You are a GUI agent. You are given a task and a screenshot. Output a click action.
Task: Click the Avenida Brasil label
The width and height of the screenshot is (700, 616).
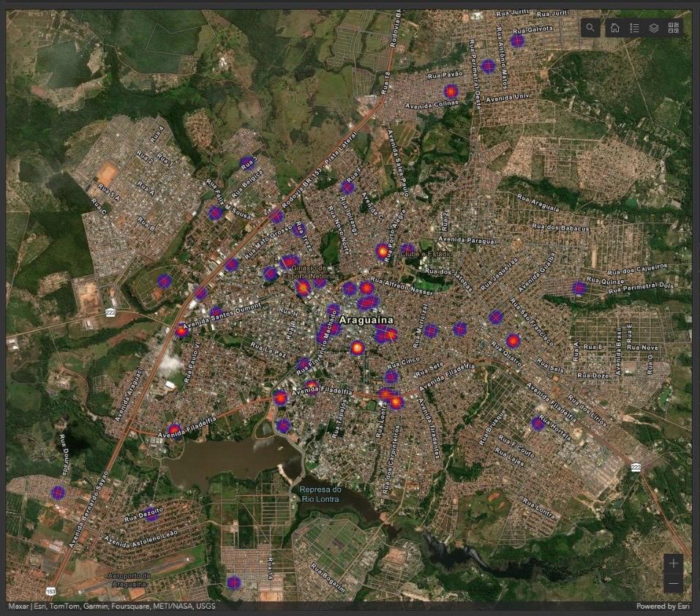pos(619,351)
